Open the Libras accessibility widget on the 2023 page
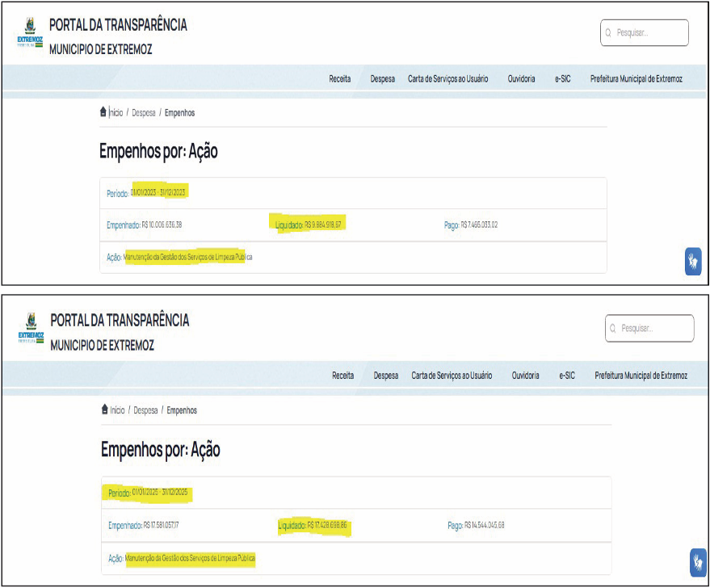The image size is (710, 588). tap(693, 261)
